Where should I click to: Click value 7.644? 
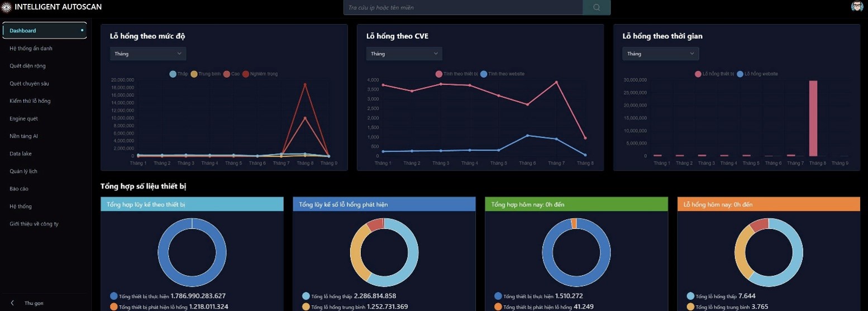[x=747, y=296]
